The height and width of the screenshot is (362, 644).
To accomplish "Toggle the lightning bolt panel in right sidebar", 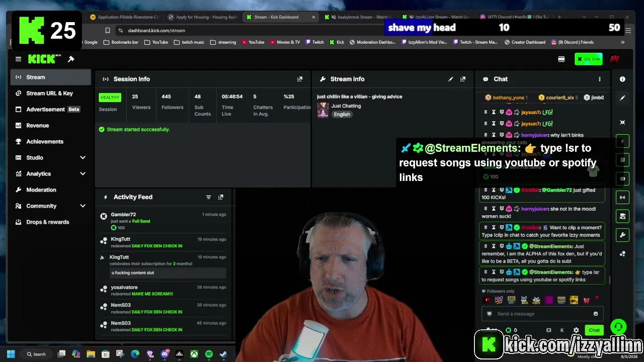I will click(622, 141).
